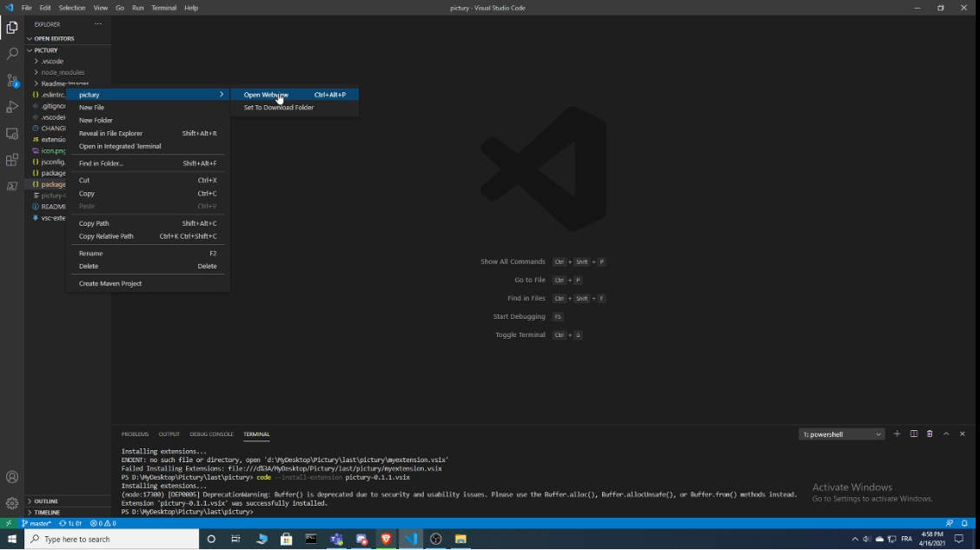Open the File menu
This screenshot has width=980, height=550.
26,8
